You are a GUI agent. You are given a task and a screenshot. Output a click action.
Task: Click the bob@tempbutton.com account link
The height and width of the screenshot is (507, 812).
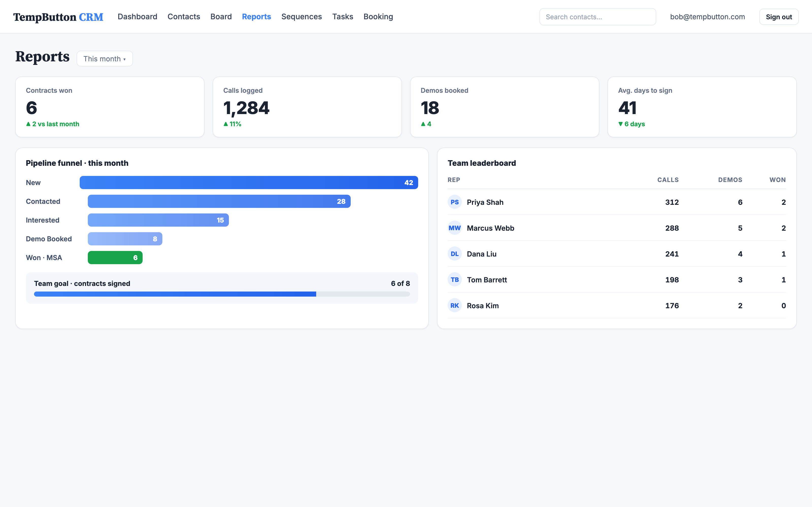point(707,17)
